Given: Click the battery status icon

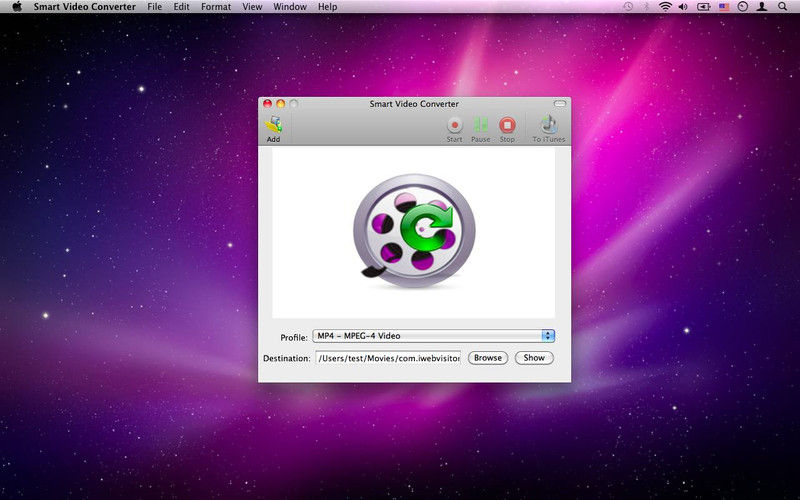Looking at the screenshot, I should [704, 7].
